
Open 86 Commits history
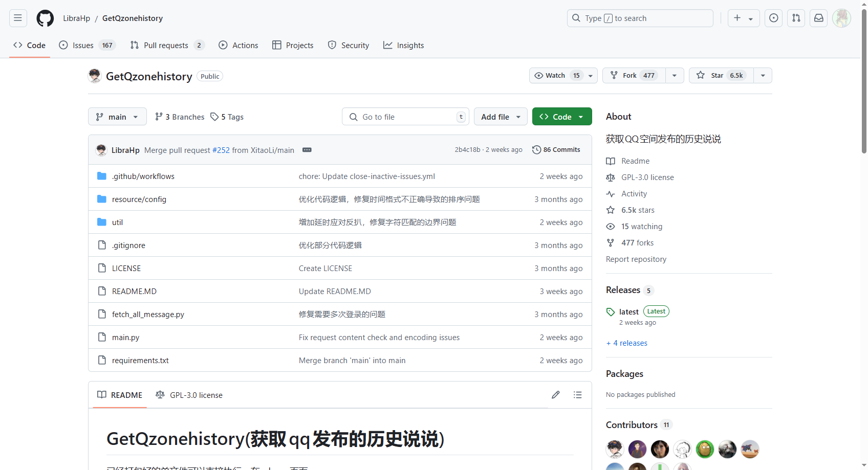[x=556, y=150]
